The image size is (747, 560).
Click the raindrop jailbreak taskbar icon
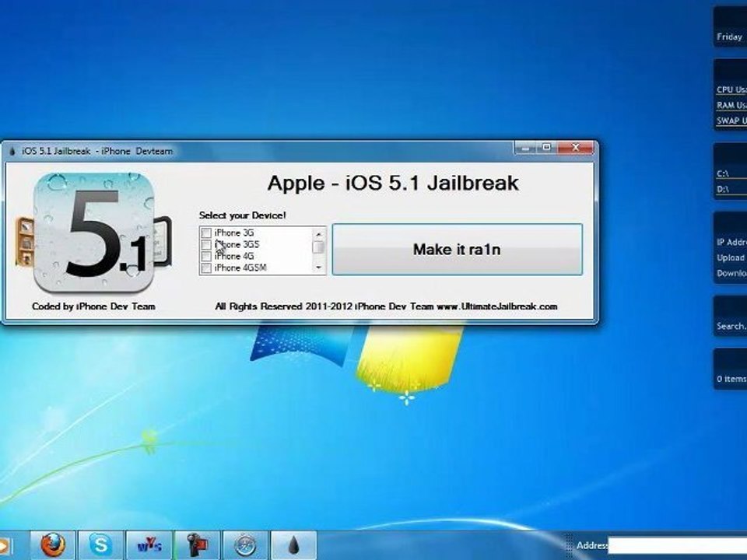[x=293, y=544]
